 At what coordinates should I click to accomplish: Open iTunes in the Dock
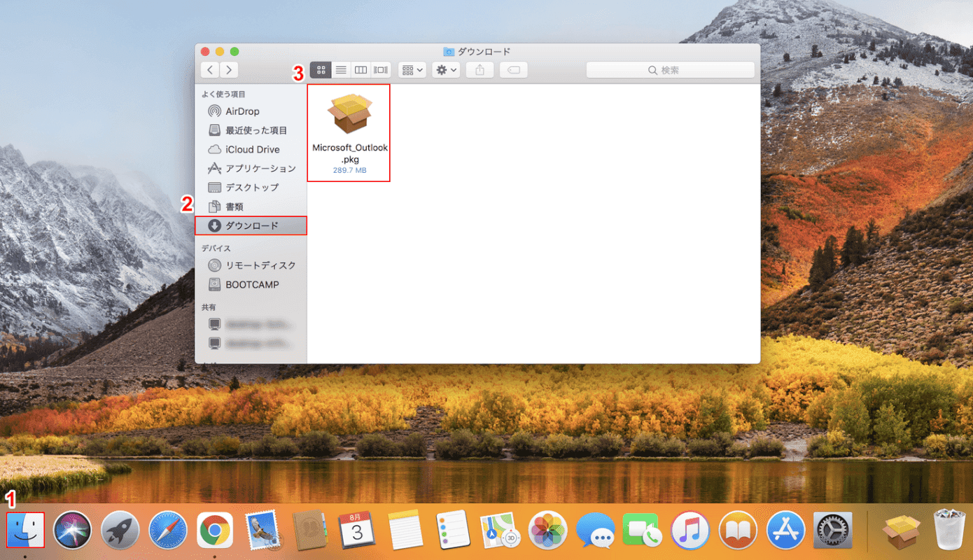point(690,530)
